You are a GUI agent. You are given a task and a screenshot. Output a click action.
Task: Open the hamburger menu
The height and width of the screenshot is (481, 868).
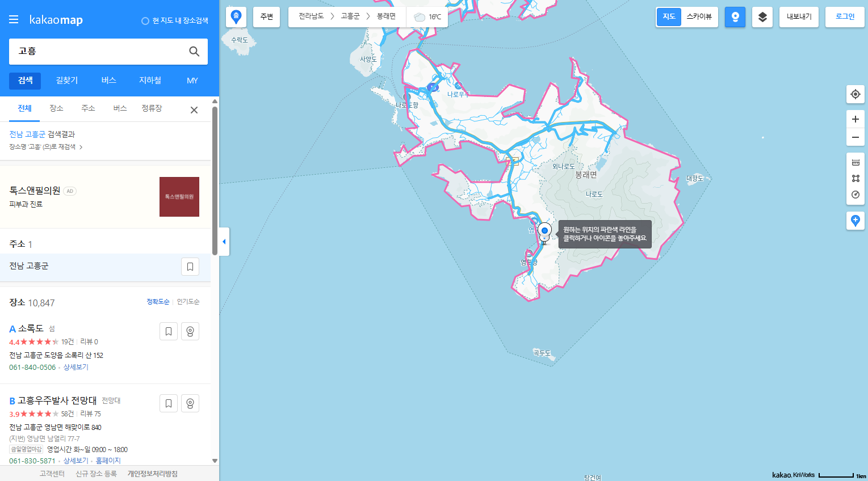[x=14, y=20]
